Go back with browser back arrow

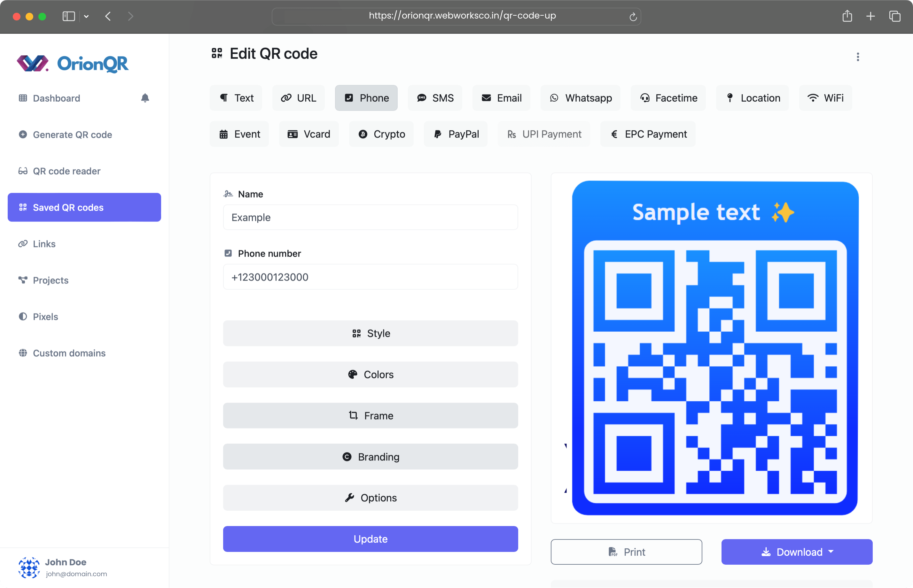click(108, 16)
